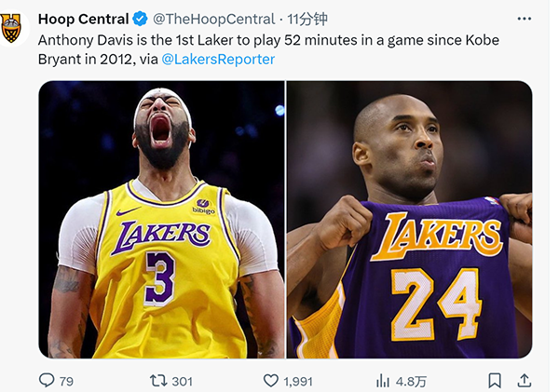Click the 79 reply count
This screenshot has width=559, height=392.
(66, 380)
